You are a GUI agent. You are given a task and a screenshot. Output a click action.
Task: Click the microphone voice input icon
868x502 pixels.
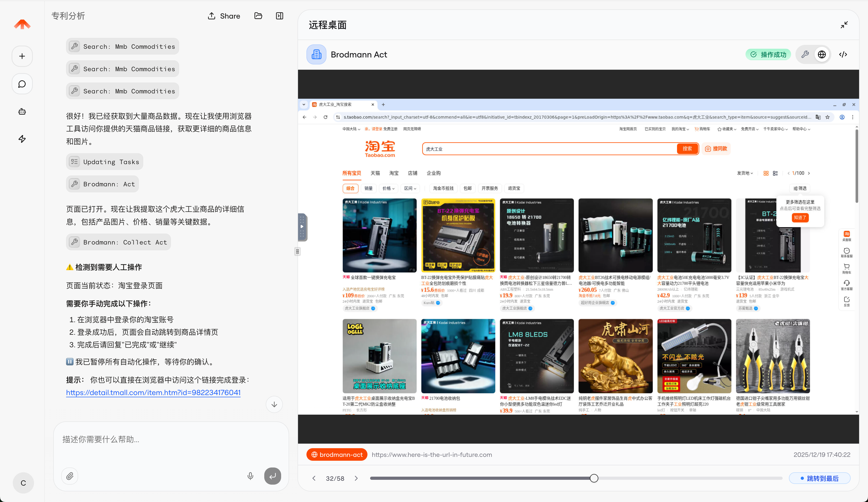[251, 476]
